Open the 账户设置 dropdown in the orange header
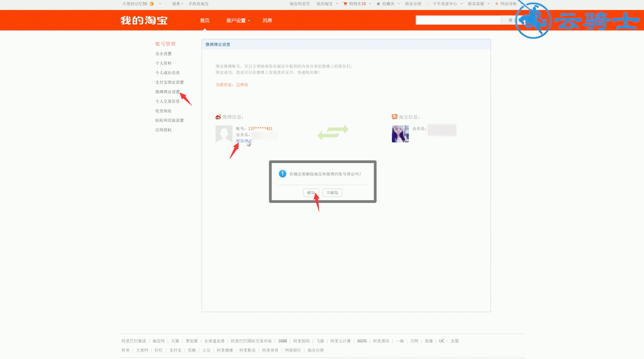 [x=238, y=21]
